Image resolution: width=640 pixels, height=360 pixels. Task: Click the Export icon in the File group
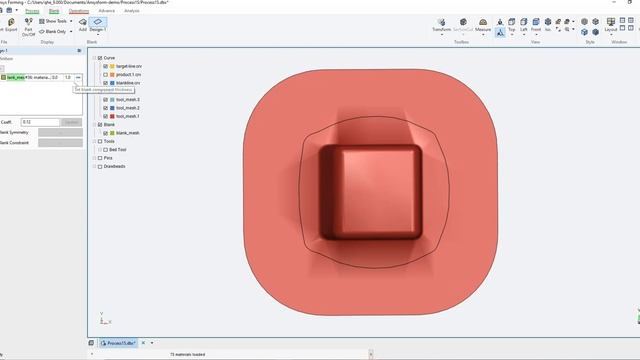11,22
